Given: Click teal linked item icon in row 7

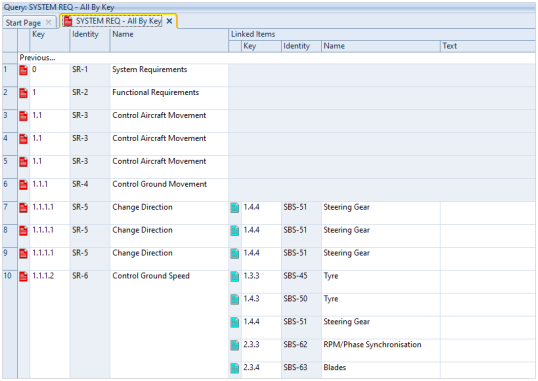Looking at the screenshot, I should tap(235, 208).
